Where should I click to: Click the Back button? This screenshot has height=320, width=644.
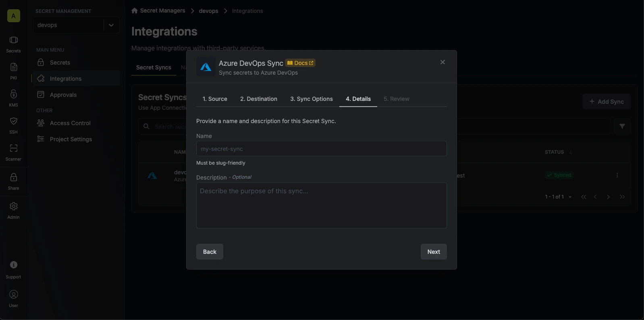[210, 252]
